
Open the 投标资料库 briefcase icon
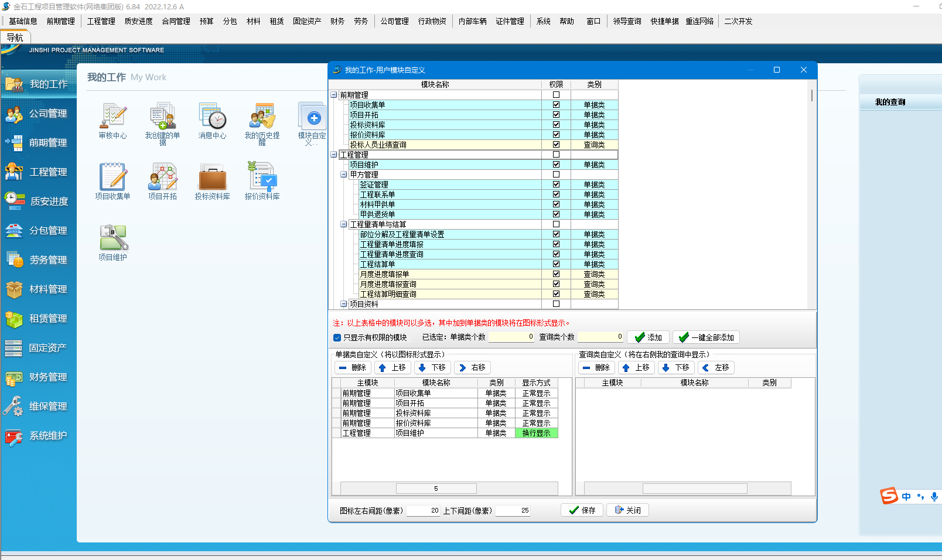tap(212, 177)
